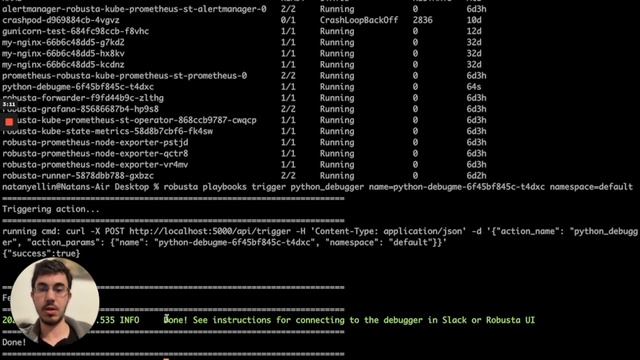Click alertmanager-robusta-kube-prometheus-st-alertmanager-0 pod name
Image resolution: width=640 pixels, height=360 pixels.
(134, 9)
